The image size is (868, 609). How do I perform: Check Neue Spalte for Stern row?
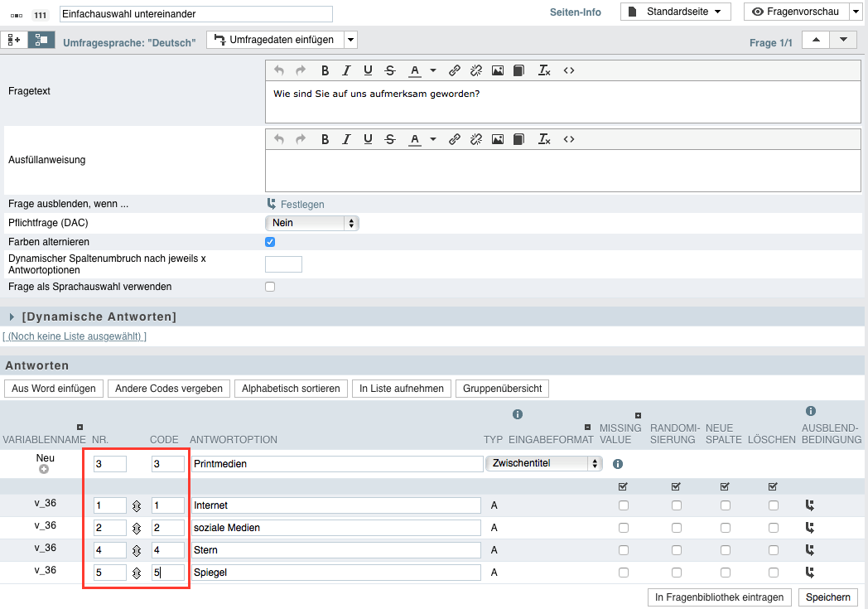pos(726,550)
